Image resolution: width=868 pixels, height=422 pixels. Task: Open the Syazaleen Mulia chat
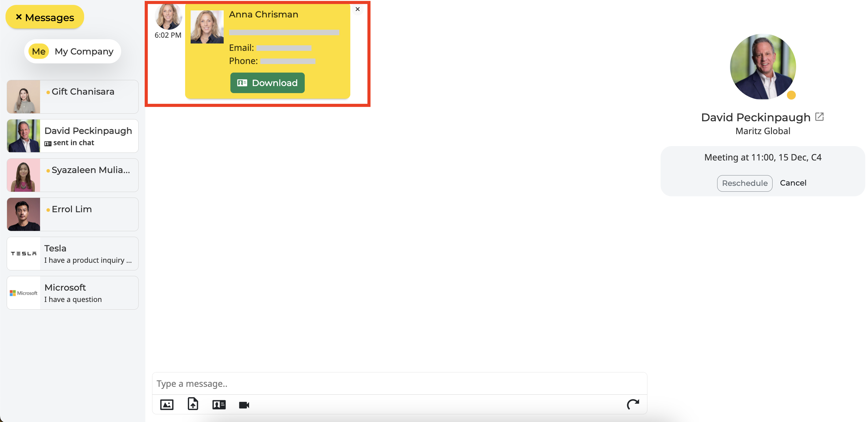point(73,175)
